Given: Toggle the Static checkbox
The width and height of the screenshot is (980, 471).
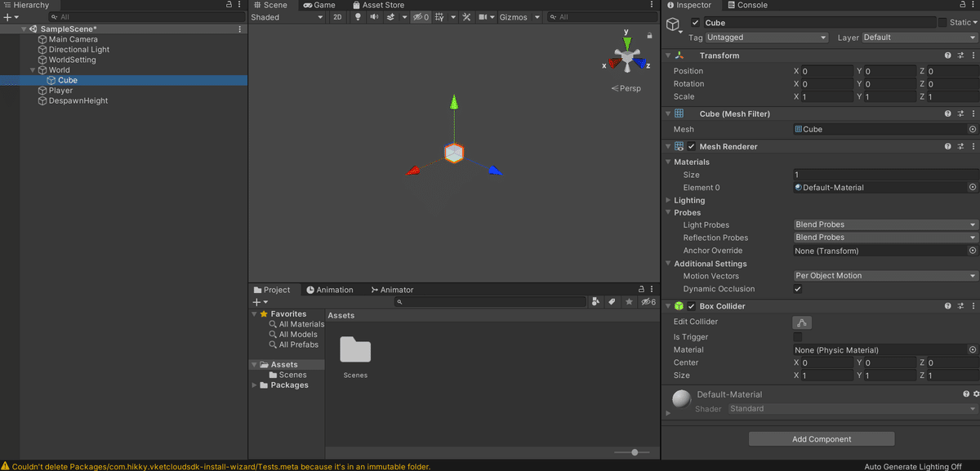Looking at the screenshot, I should [942, 23].
